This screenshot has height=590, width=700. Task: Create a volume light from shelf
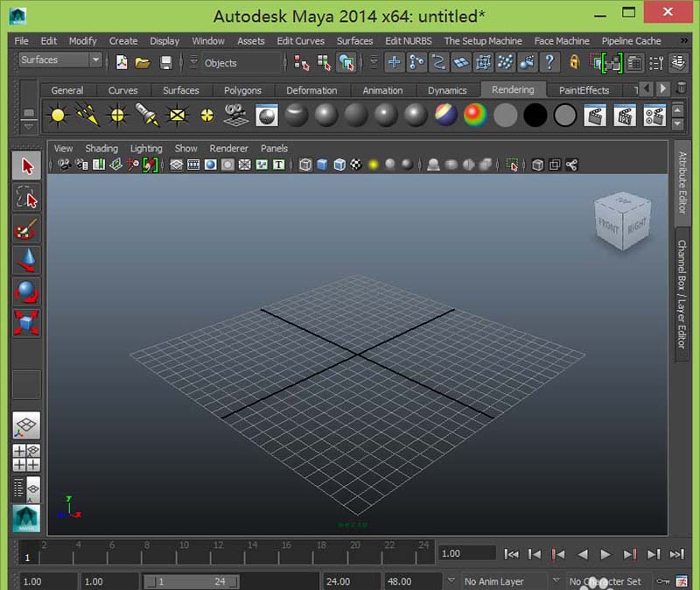[x=207, y=116]
